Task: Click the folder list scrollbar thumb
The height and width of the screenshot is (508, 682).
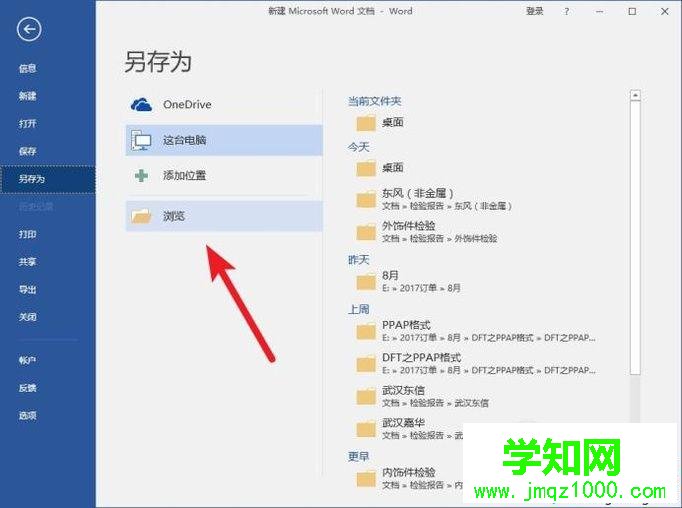Action: [x=635, y=237]
